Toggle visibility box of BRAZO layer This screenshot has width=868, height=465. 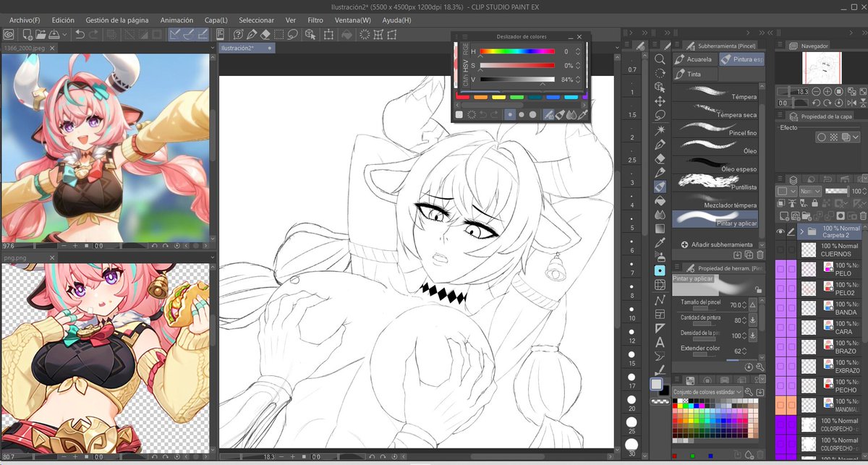(x=780, y=346)
